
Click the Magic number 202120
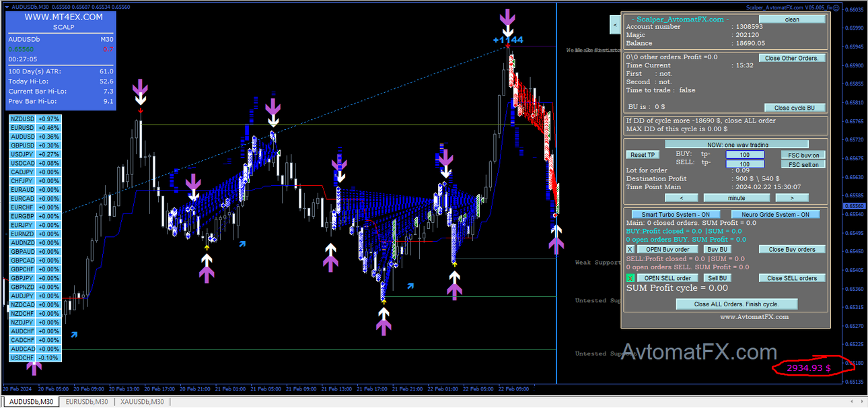point(747,35)
